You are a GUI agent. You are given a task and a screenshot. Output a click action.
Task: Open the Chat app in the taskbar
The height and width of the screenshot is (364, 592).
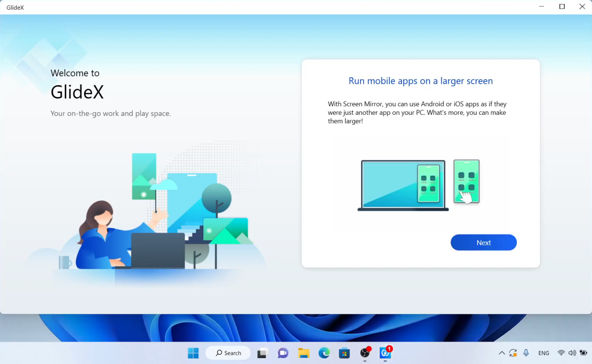(283, 353)
